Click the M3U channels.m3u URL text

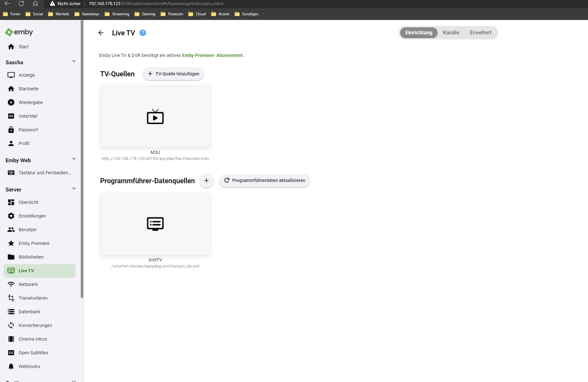[155, 159]
